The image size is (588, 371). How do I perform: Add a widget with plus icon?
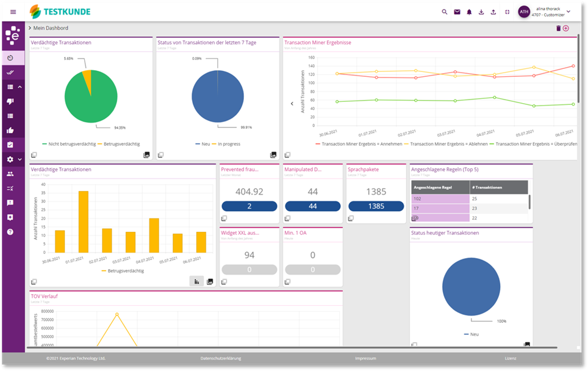tap(566, 28)
